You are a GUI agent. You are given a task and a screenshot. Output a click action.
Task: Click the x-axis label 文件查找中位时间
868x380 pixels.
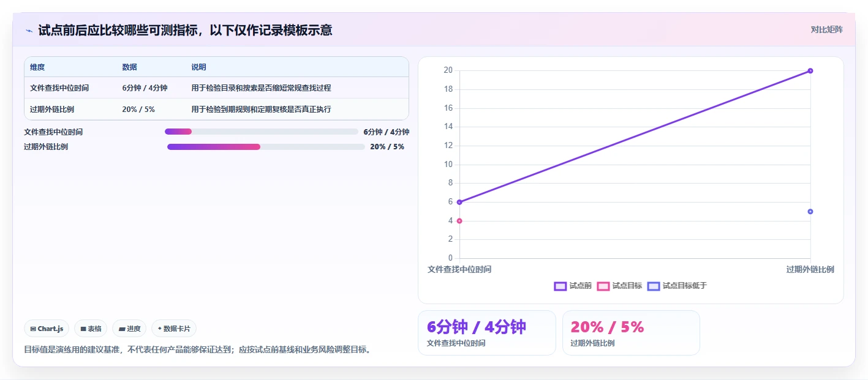(459, 269)
